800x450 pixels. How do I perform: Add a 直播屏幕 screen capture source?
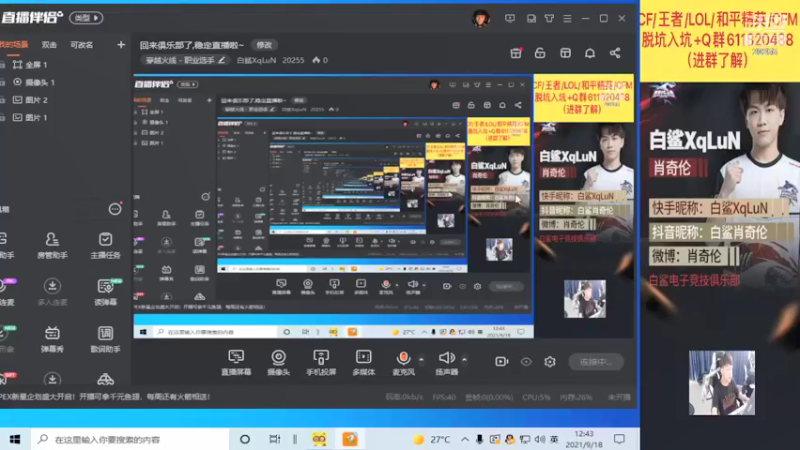(236, 363)
